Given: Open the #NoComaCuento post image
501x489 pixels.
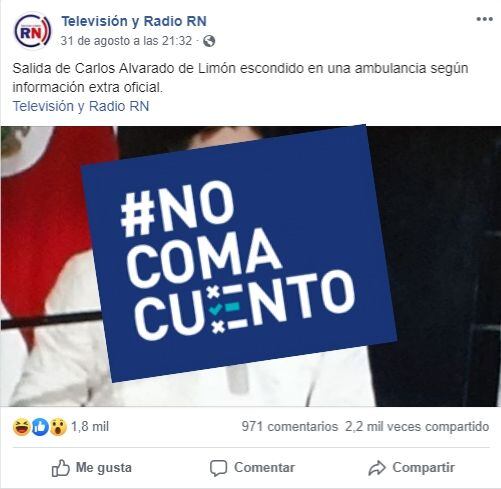Looking at the screenshot, I should [x=251, y=266].
